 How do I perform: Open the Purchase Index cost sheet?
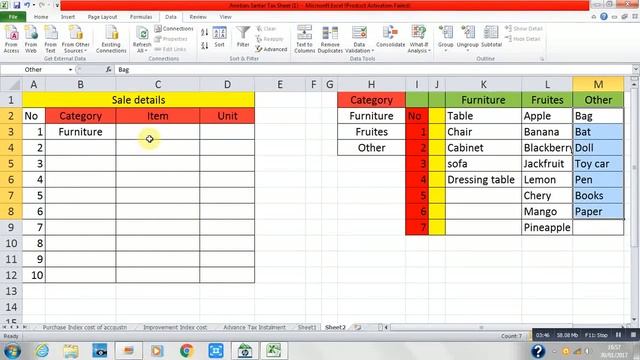84,327
